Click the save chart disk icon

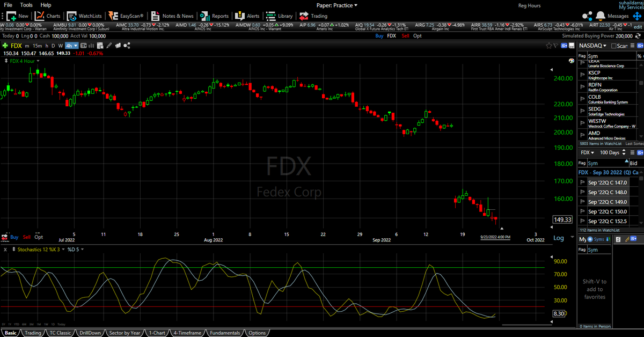coord(571,46)
